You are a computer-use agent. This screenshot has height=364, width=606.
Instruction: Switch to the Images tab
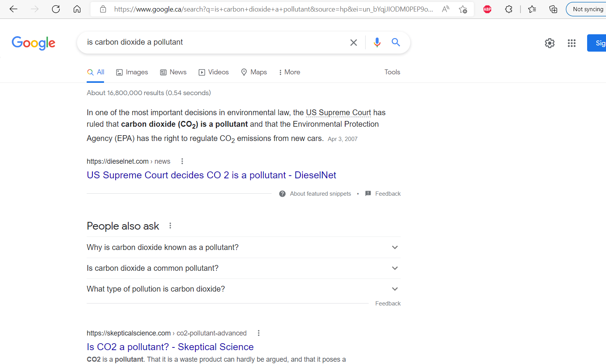pyautogui.click(x=132, y=72)
